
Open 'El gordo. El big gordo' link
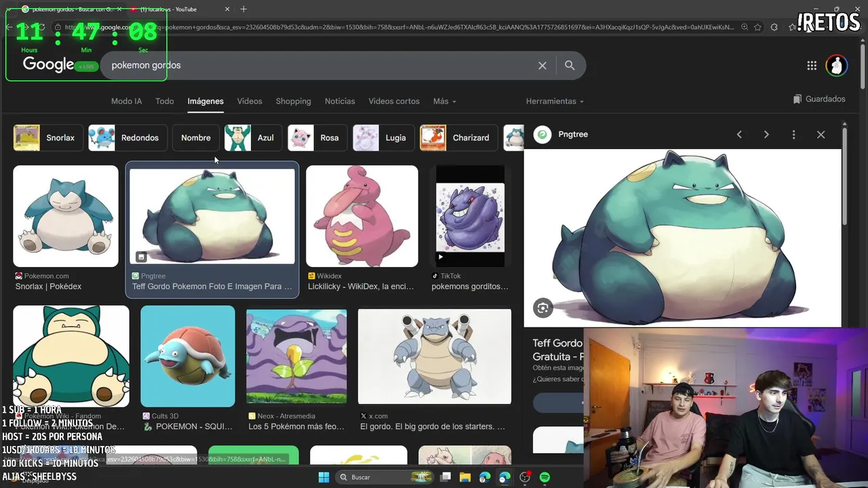433,427
